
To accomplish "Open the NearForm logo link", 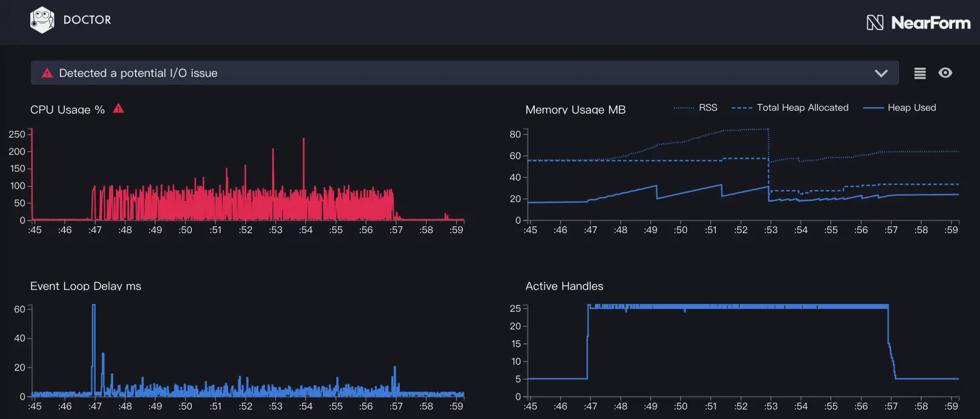I will click(918, 23).
